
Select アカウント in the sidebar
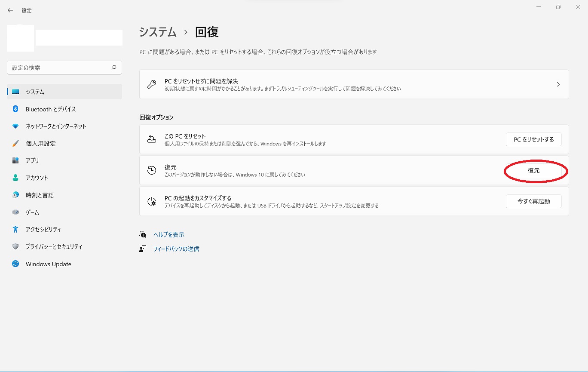[37, 178]
